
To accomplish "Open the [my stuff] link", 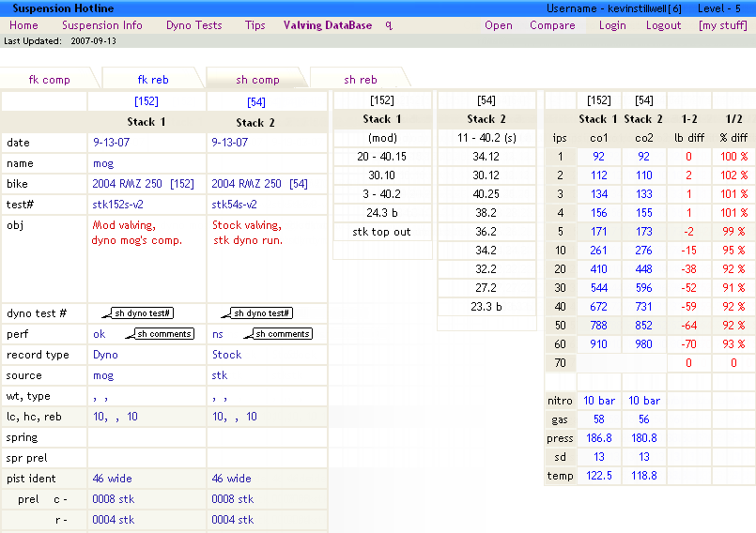I will [723, 25].
